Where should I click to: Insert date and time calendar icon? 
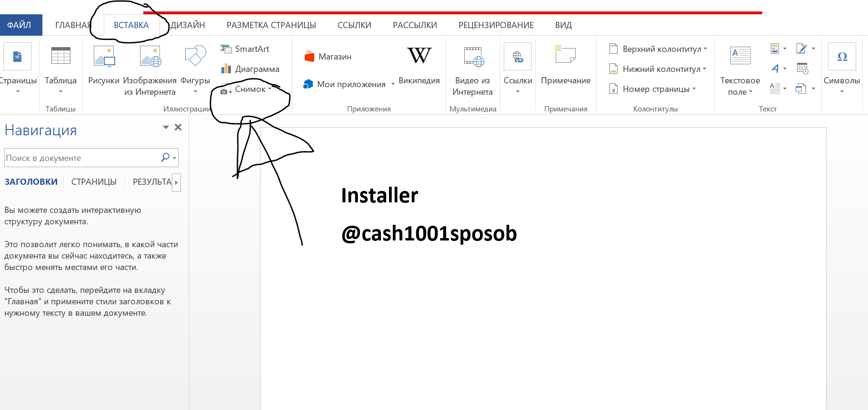(x=802, y=69)
